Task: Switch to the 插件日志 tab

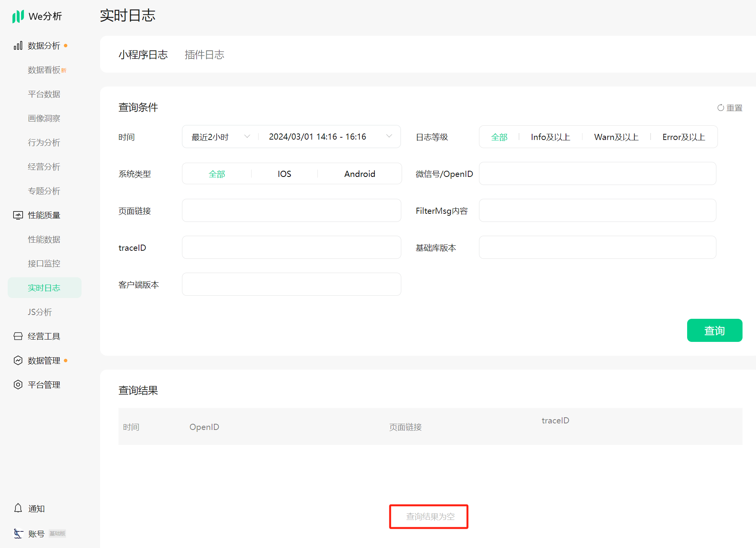Action: click(x=204, y=55)
